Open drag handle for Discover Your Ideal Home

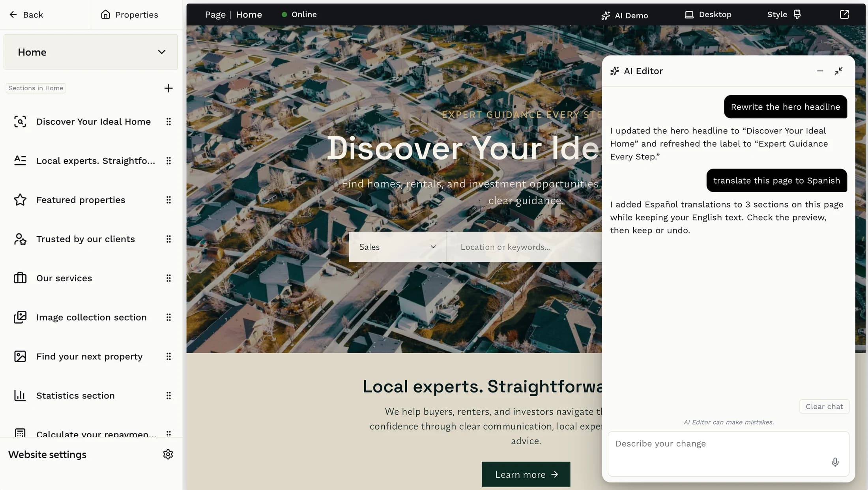click(x=168, y=122)
